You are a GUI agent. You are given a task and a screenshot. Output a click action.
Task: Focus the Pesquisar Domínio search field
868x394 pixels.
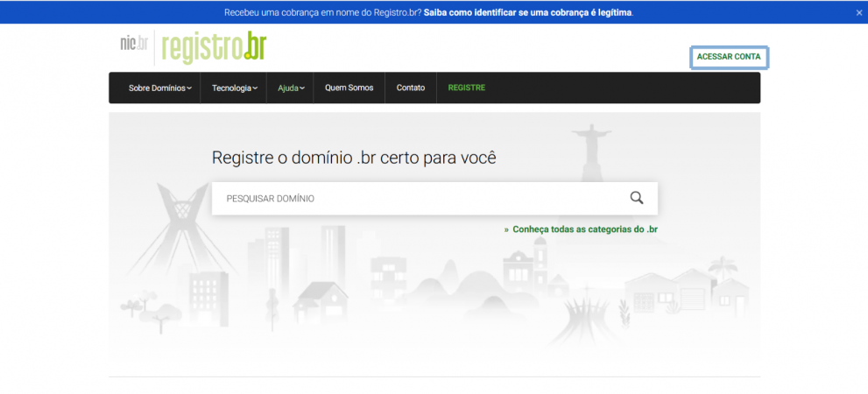[434, 198]
